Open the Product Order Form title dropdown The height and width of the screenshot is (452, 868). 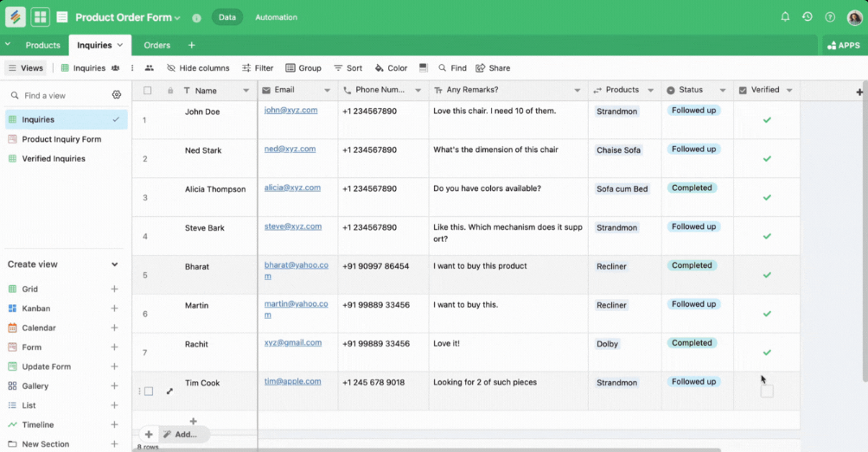coord(177,18)
